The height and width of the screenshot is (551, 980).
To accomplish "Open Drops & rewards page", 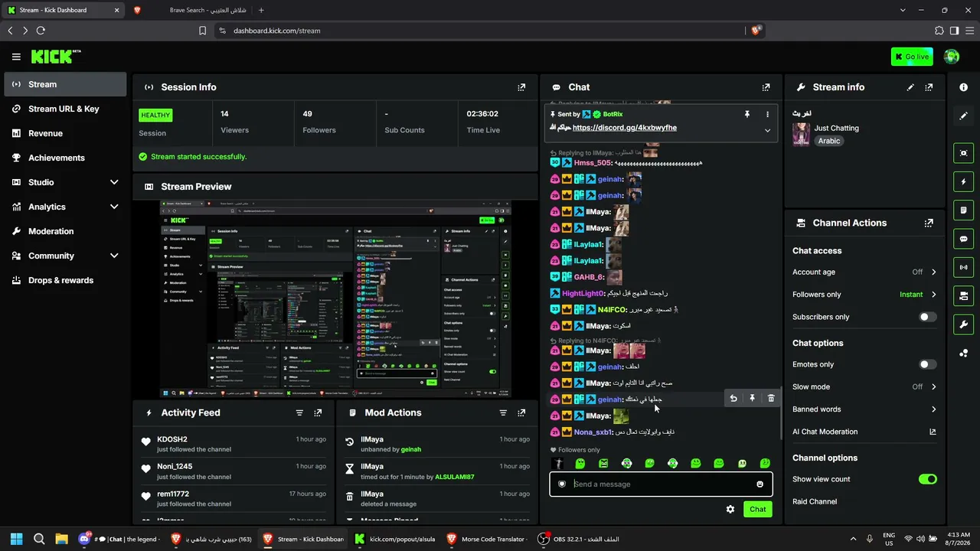I will (x=65, y=280).
